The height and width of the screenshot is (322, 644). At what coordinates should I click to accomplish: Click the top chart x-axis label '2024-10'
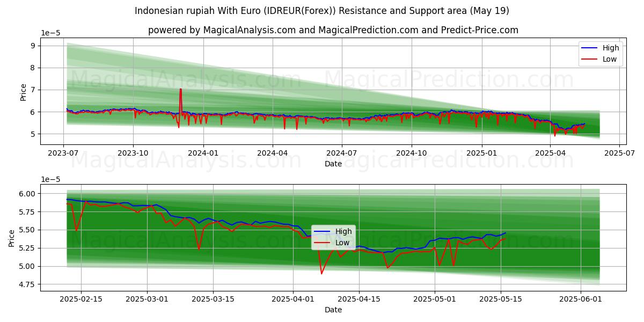[x=412, y=153]
